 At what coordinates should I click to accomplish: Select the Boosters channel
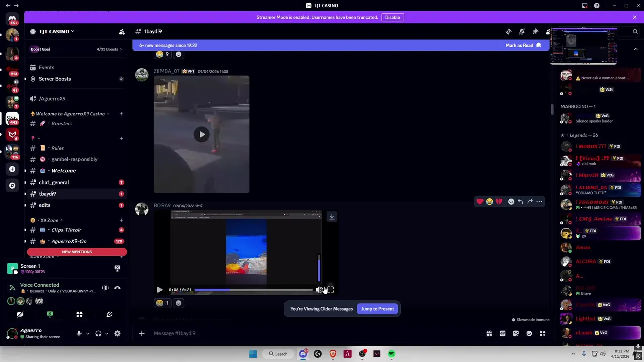75,123
